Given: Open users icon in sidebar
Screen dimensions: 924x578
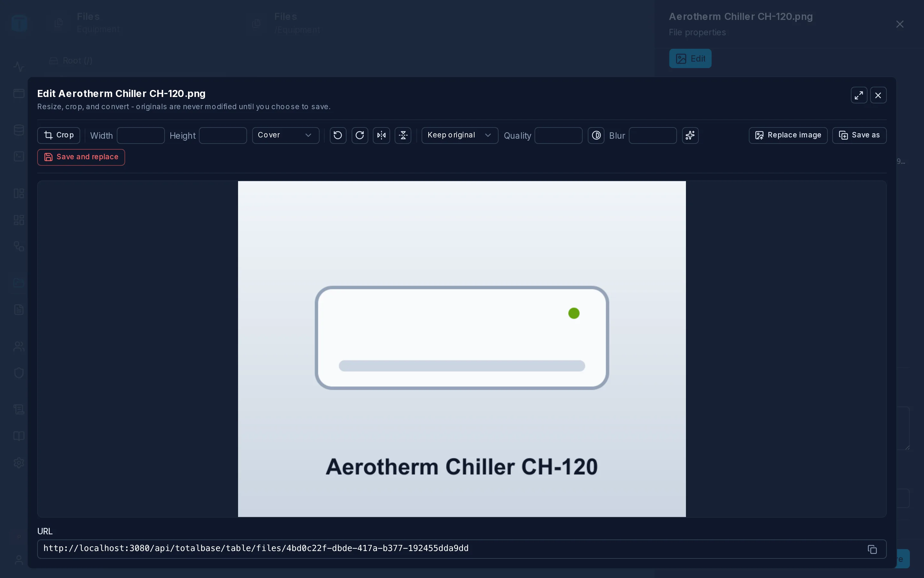Looking at the screenshot, I should coord(19,347).
